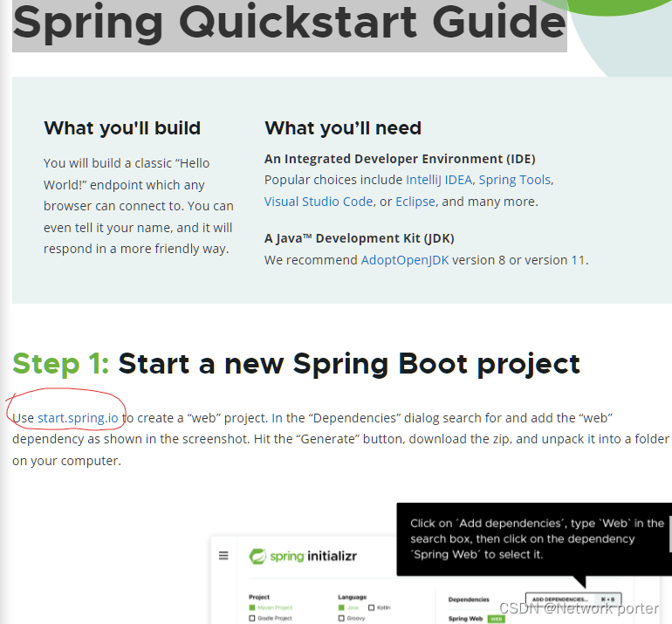
Task: Click the 'Spring Web' dependency label
Action: [465, 619]
